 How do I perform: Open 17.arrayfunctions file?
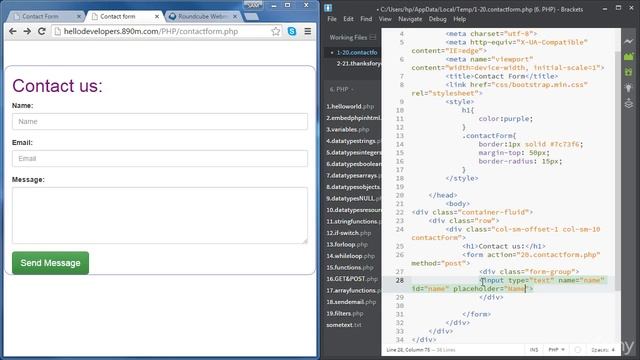[353, 290]
